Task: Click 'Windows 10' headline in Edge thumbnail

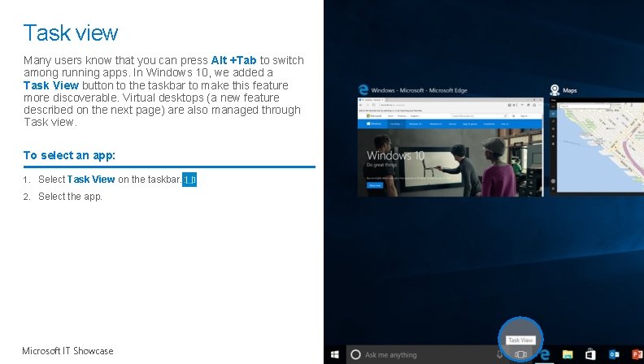Action: coord(395,155)
